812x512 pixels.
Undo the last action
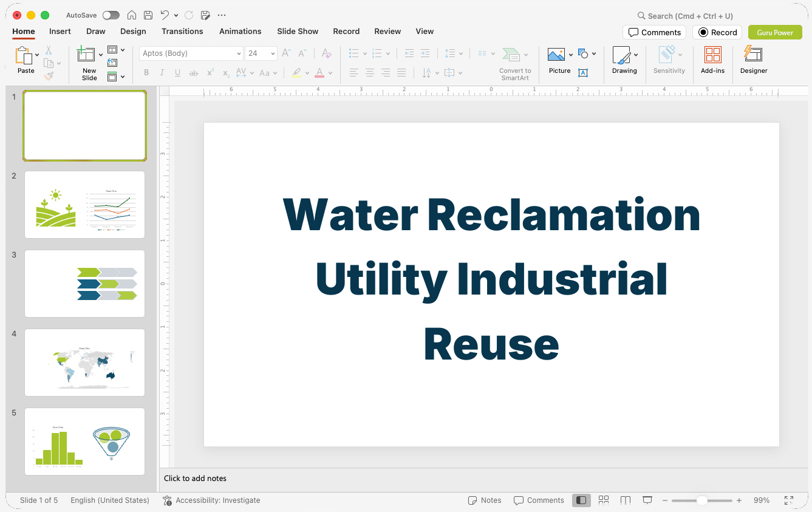[x=165, y=15]
